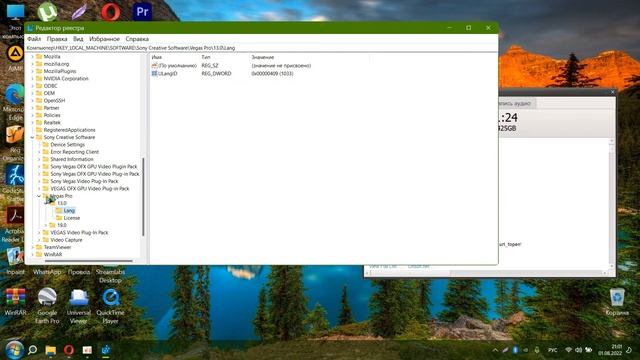Select the Partner key
The height and width of the screenshot is (360, 640).
(51, 108)
